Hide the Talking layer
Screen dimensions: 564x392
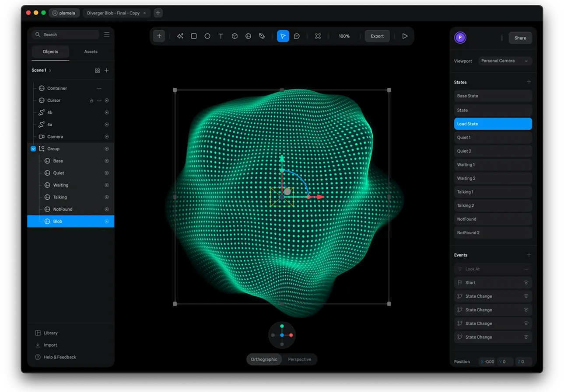tap(107, 197)
